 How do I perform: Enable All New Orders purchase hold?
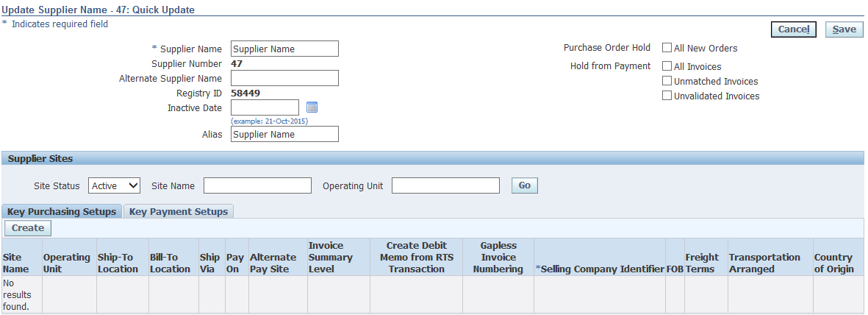click(x=667, y=48)
